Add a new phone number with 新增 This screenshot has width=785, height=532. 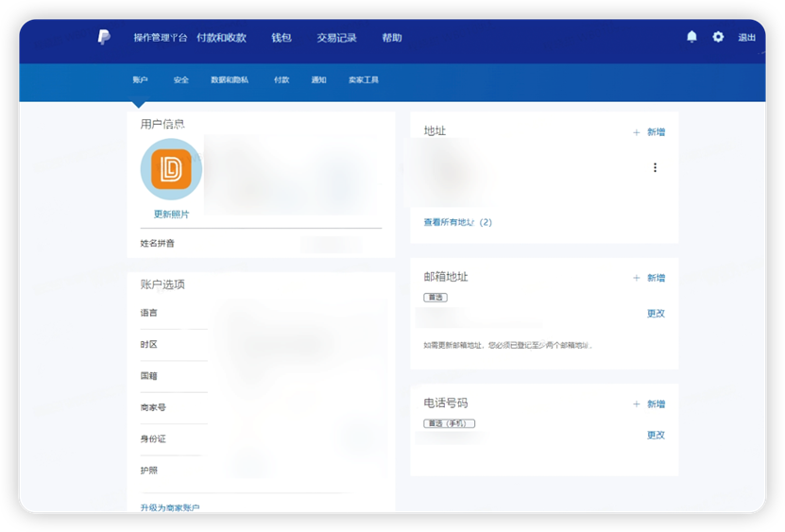(649, 404)
